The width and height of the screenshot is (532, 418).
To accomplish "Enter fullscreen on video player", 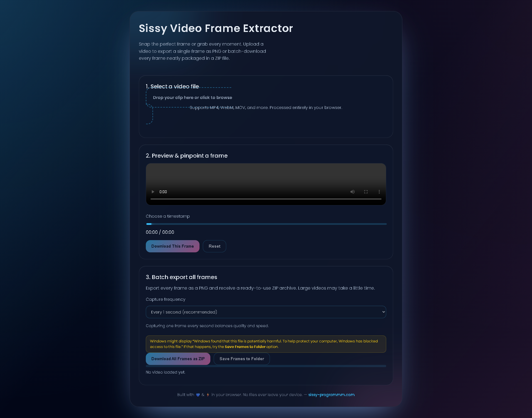I will [x=366, y=192].
